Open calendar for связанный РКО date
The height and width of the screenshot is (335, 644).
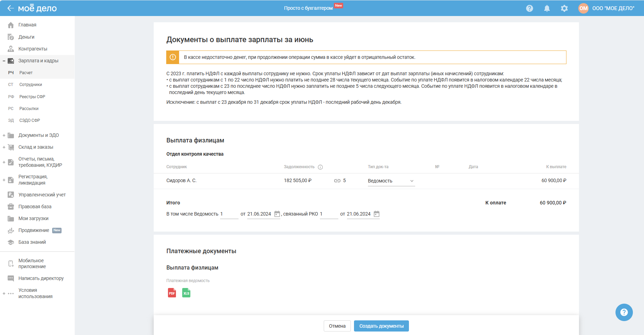pyautogui.click(x=377, y=214)
